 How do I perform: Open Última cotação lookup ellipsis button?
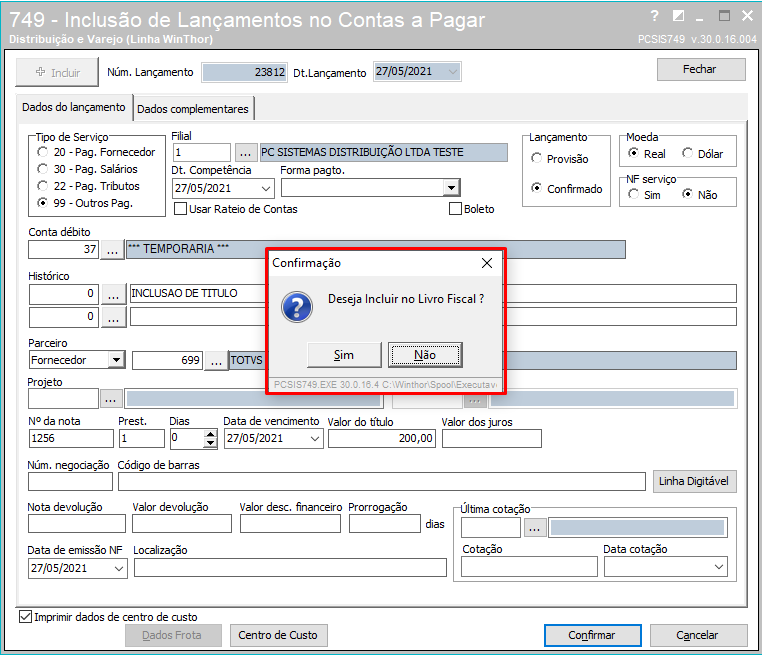(x=534, y=528)
